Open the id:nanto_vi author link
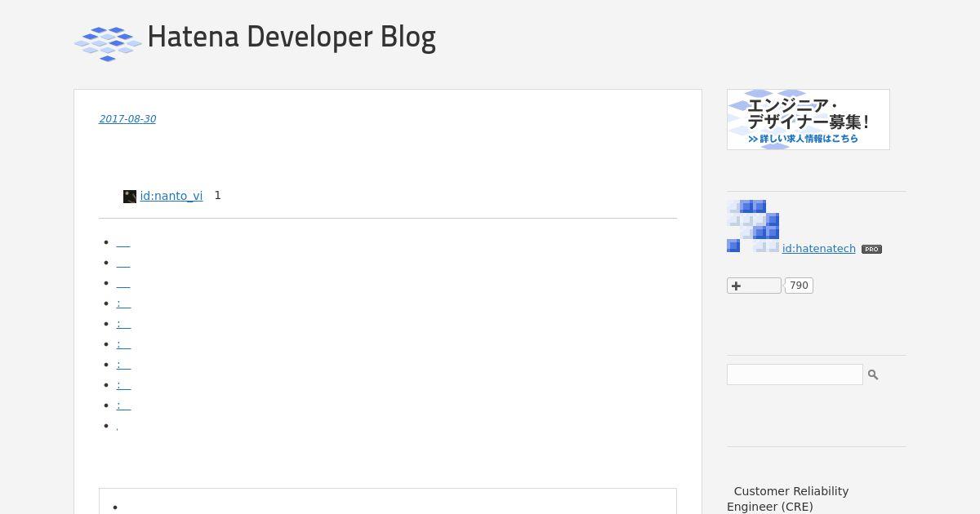This screenshot has width=980, height=514. coord(171,196)
